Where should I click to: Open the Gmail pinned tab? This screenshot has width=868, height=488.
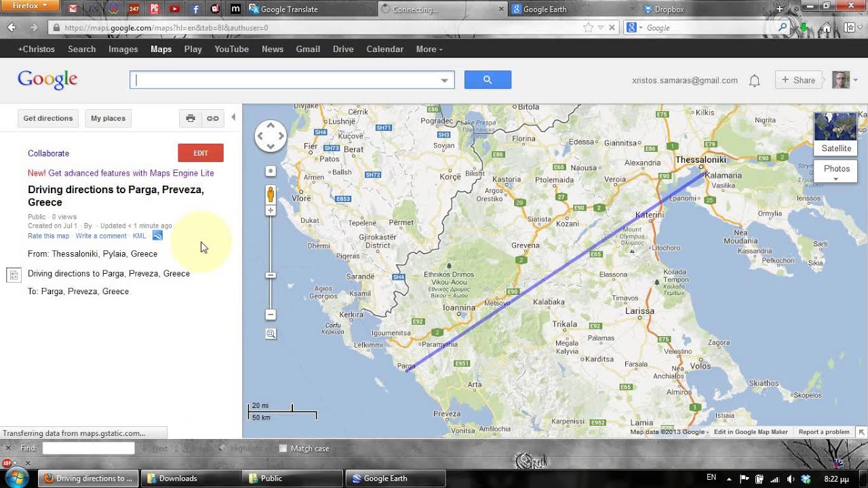[x=73, y=9]
